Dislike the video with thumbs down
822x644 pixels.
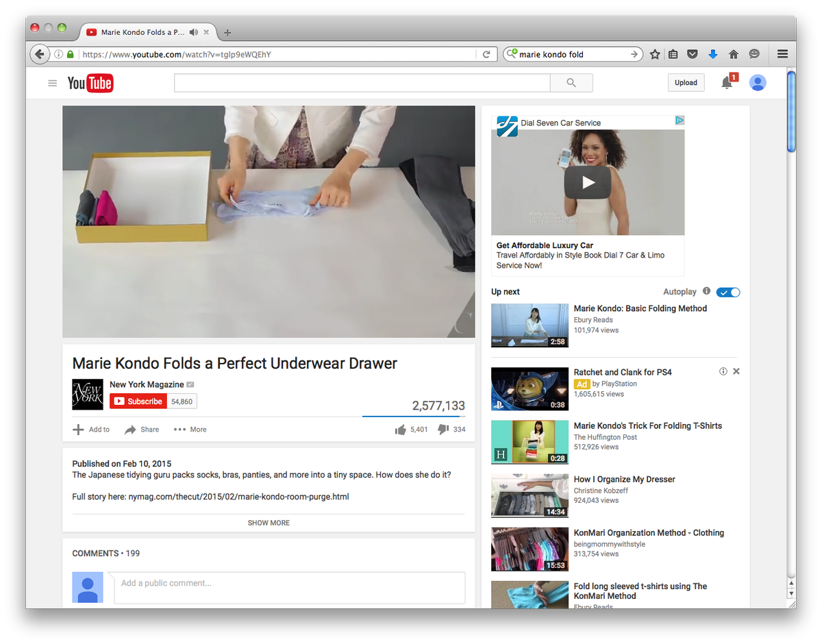pyautogui.click(x=443, y=430)
